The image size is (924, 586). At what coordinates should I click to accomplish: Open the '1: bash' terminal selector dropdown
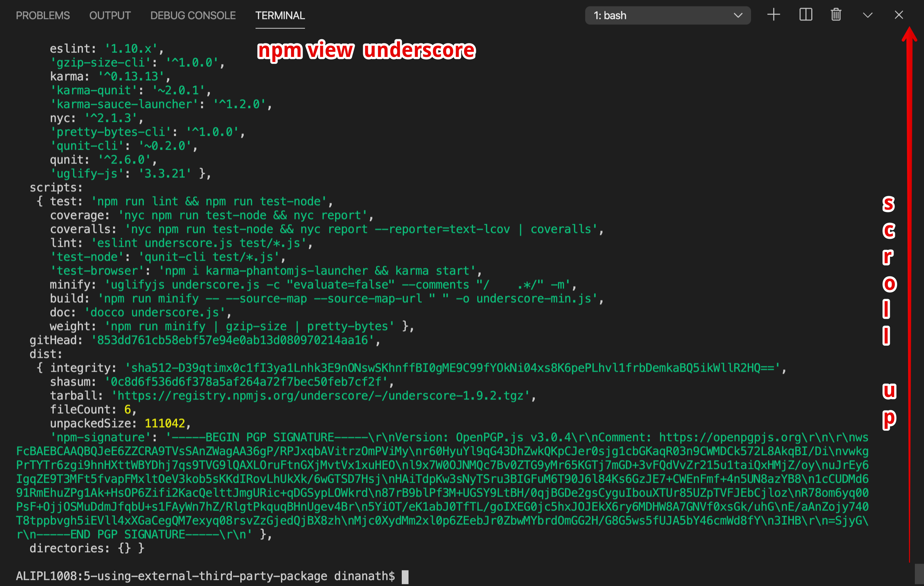[667, 15]
